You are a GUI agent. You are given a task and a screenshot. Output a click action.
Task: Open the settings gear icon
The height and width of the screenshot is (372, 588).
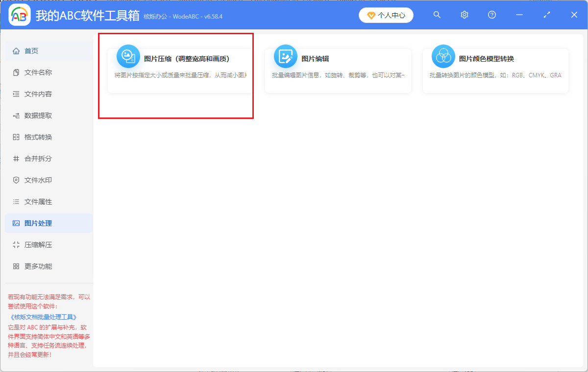pos(464,15)
